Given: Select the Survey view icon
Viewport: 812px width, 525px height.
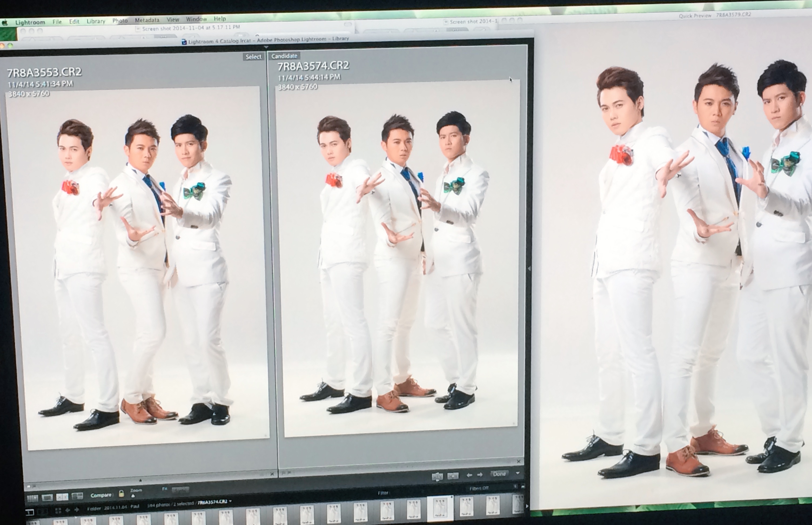Looking at the screenshot, I should (77, 496).
